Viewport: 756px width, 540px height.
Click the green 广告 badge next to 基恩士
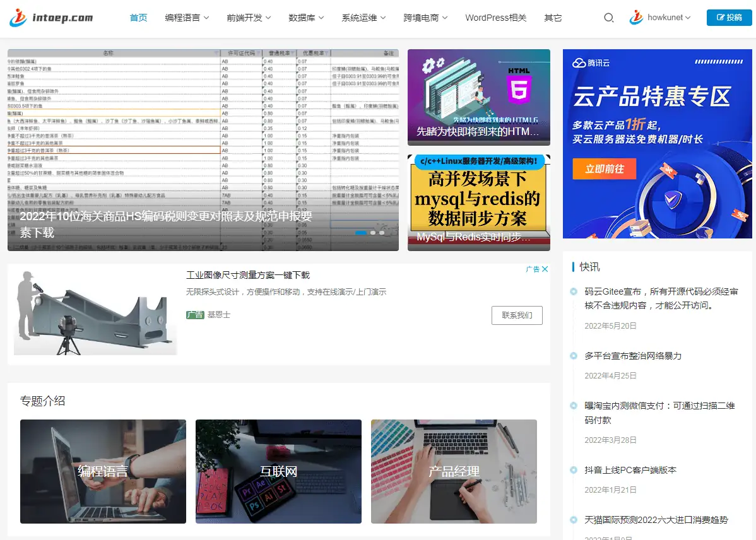click(196, 314)
